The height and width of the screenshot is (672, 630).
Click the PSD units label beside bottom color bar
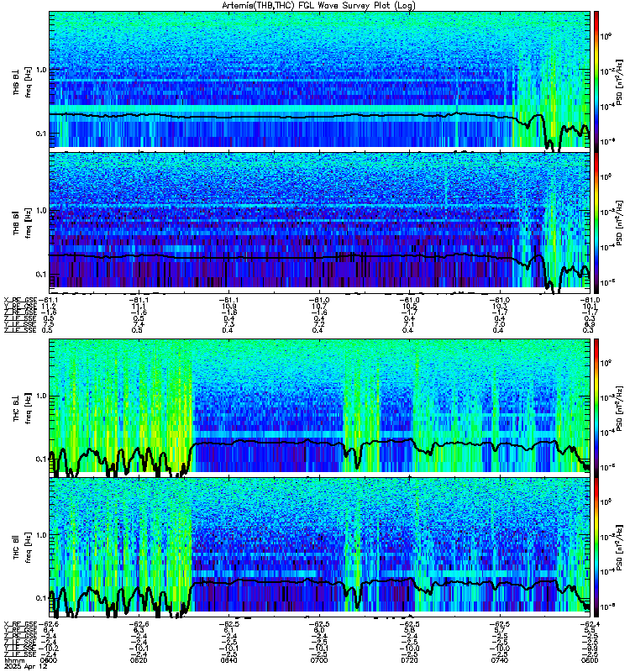pyautogui.click(x=619, y=548)
